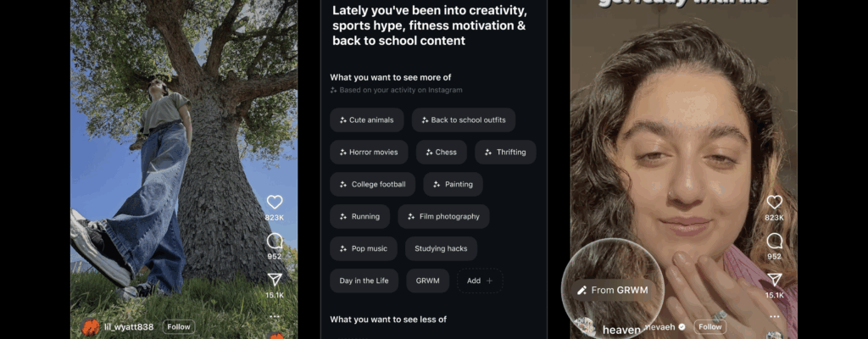Select the Cute animals topic chip
This screenshot has width=868, height=339.
point(366,119)
